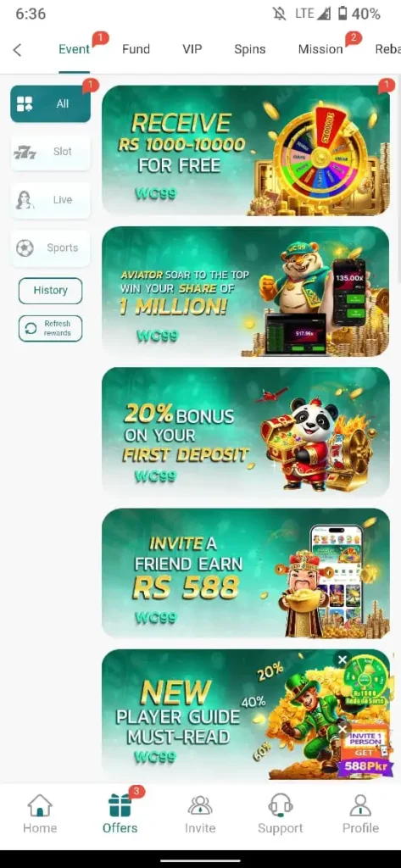This screenshot has width=401, height=868.
Task: Open the 20% first deposit bonus banner
Action: 246,431
